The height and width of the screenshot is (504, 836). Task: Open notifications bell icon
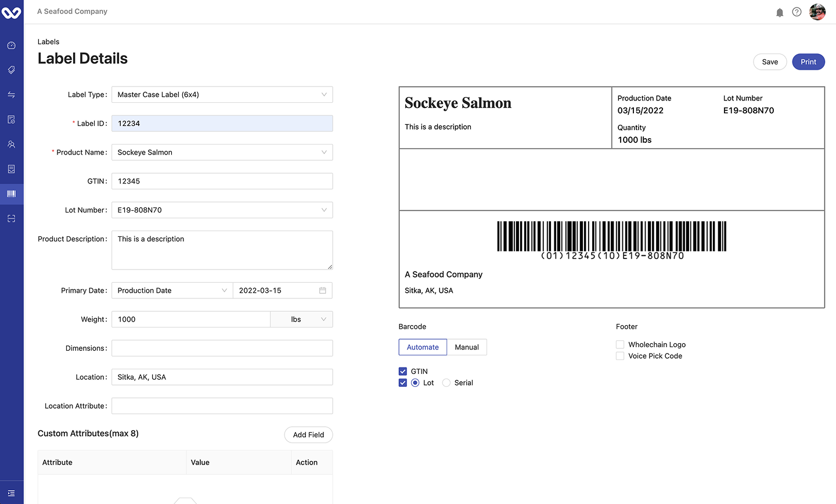780,12
